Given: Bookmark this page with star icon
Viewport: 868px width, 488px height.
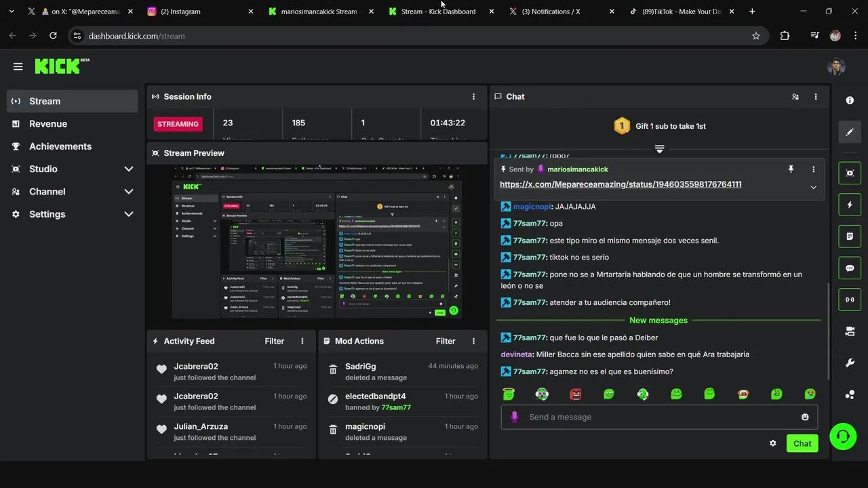Looking at the screenshot, I should coord(756,36).
